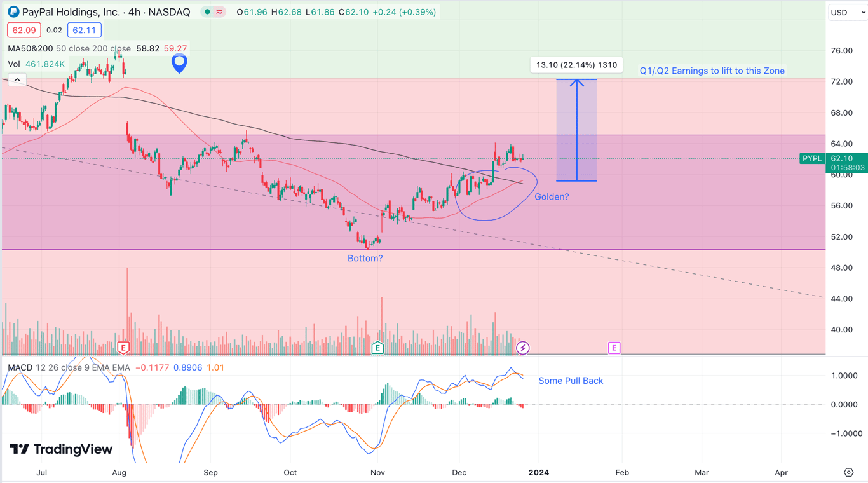
Task: Select the MACD indicator legend
Action: tap(20, 367)
